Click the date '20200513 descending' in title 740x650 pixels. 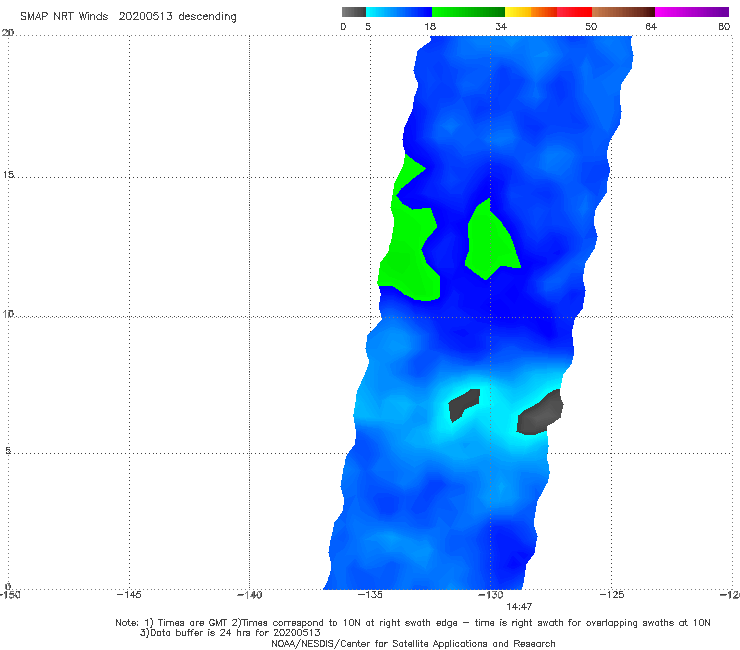177,17
